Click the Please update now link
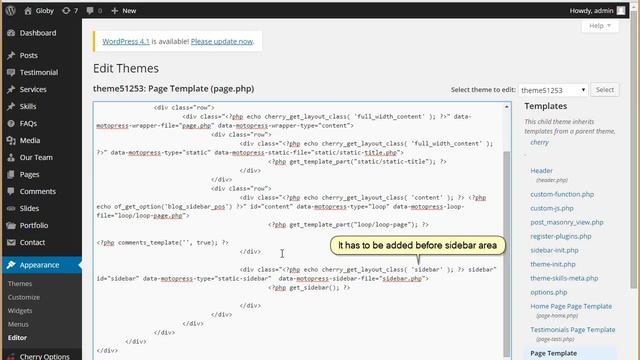Screen dimensions: 640x360 pos(222,41)
